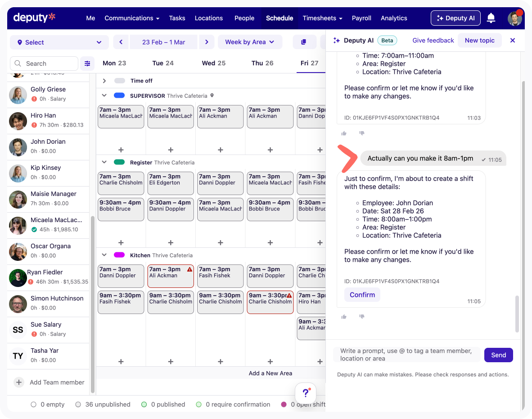Click the filter sliders icon beside Search
The image size is (532, 419).
pos(87,64)
